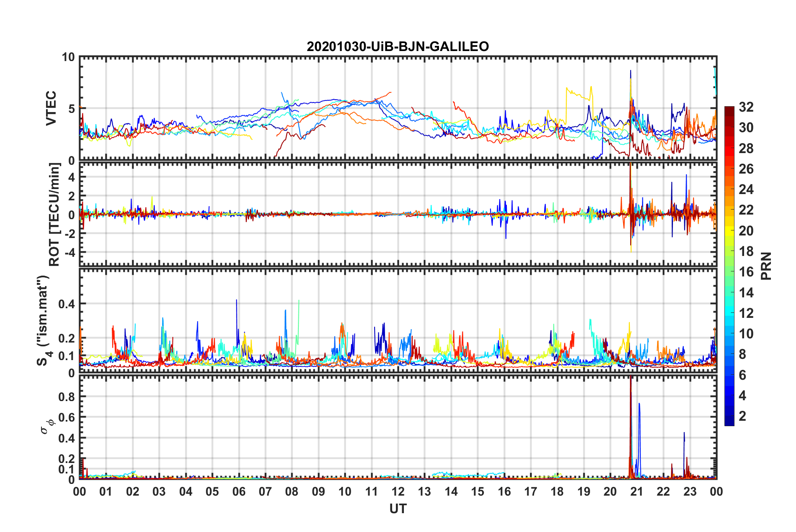Viewport: 796px width, 532px height.
Task: Select the "VTEC" y-axis label
Action: (51, 108)
